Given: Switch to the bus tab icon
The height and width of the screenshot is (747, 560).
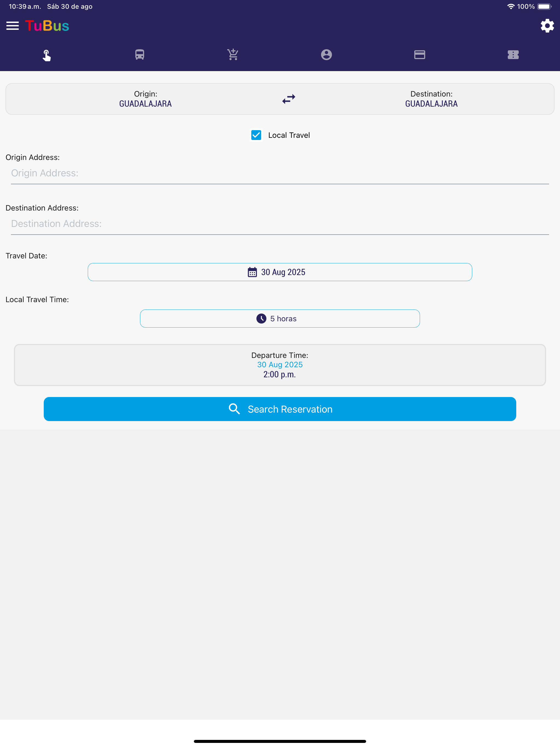Looking at the screenshot, I should (140, 55).
